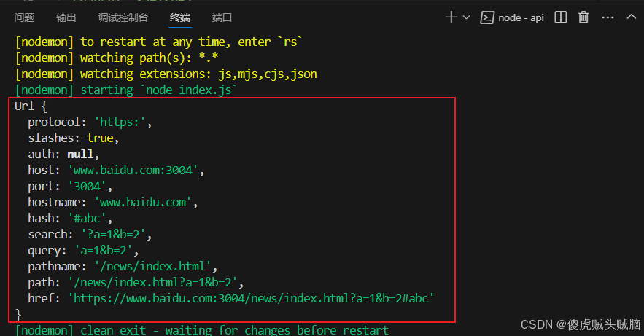Click the port '3004' line
This screenshot has width=644, height=336.
(70, 187)
